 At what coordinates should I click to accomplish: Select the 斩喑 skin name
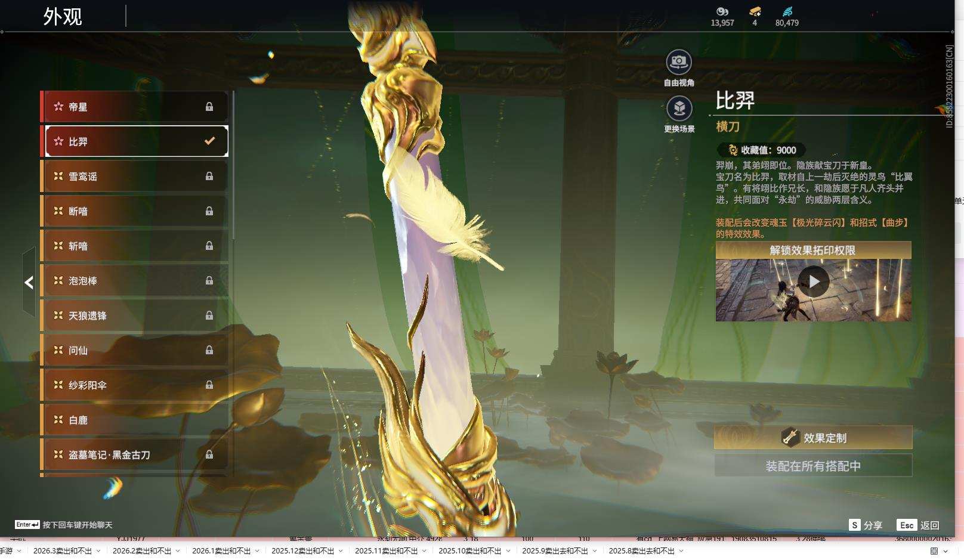(x=78, y=246)
